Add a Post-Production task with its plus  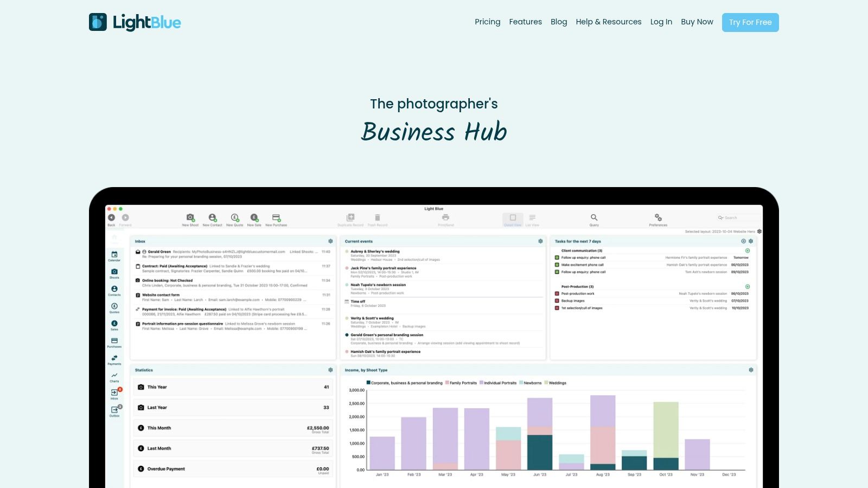click(x=748, y=286)
